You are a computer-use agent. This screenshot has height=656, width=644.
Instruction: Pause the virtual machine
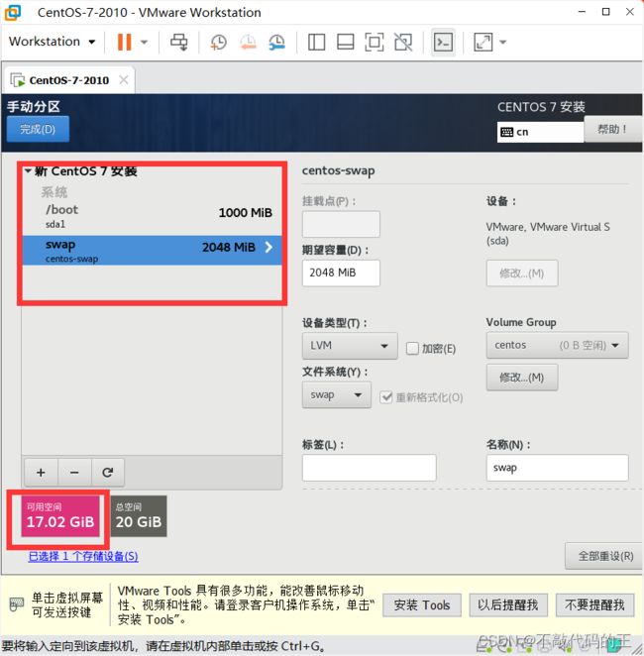(124, 42)
